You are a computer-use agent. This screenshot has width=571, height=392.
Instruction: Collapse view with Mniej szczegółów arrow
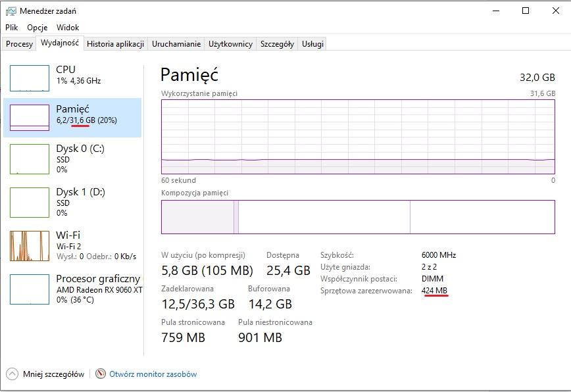tap(11, 374)
